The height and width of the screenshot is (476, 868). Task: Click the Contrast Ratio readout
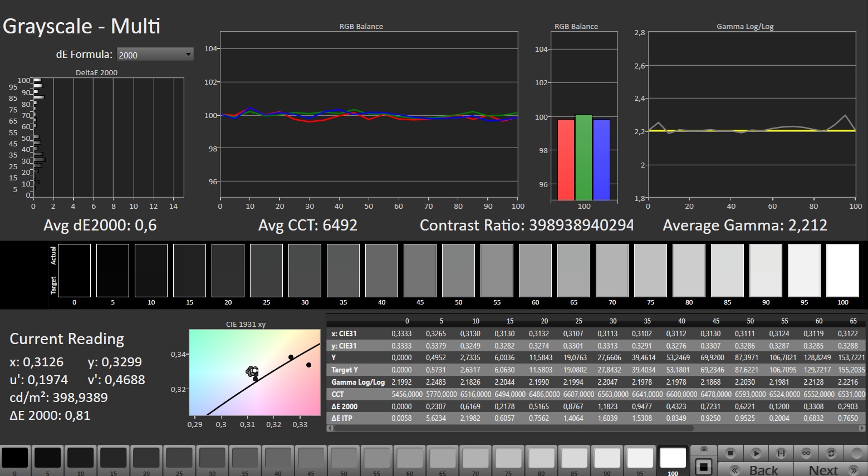pos(527,225)
